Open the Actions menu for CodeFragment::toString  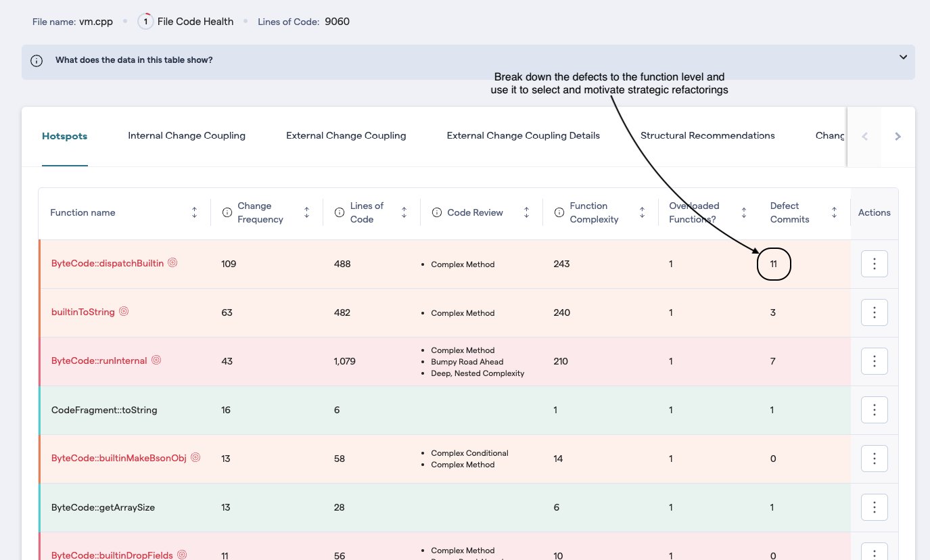pyautogui.click(x=874, y=409)
